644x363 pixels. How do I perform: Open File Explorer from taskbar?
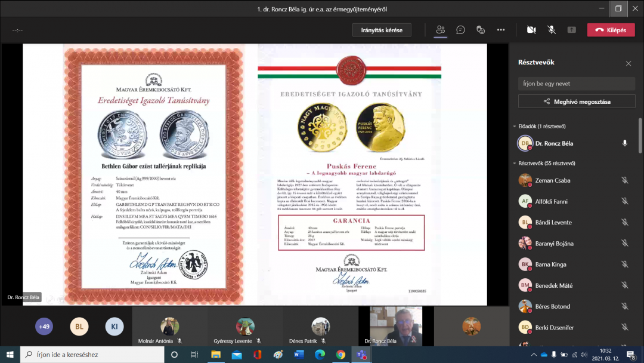(216, 355)
